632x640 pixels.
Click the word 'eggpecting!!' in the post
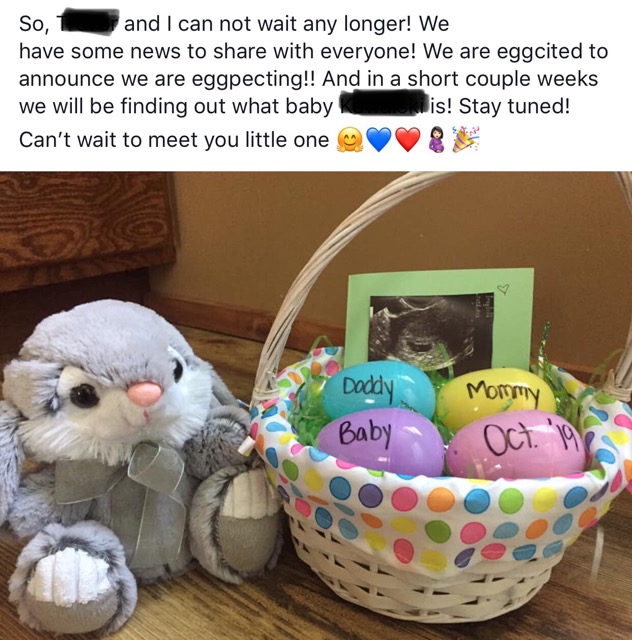coord(253,79)
